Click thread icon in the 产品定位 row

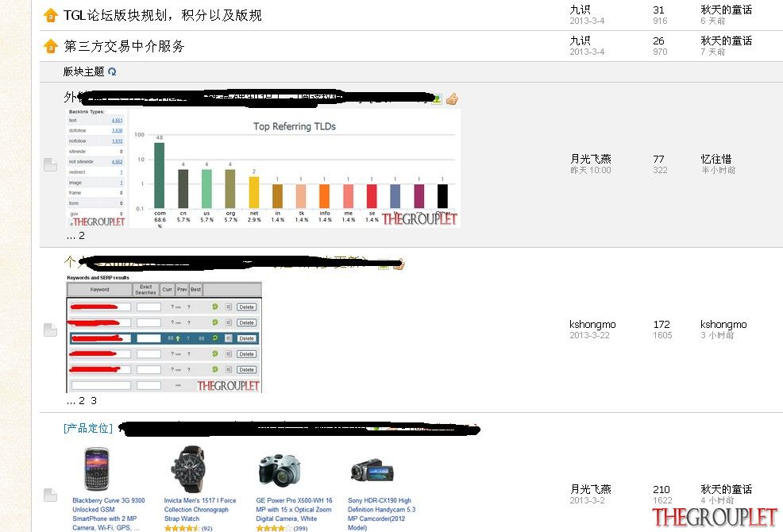[51, 495]
